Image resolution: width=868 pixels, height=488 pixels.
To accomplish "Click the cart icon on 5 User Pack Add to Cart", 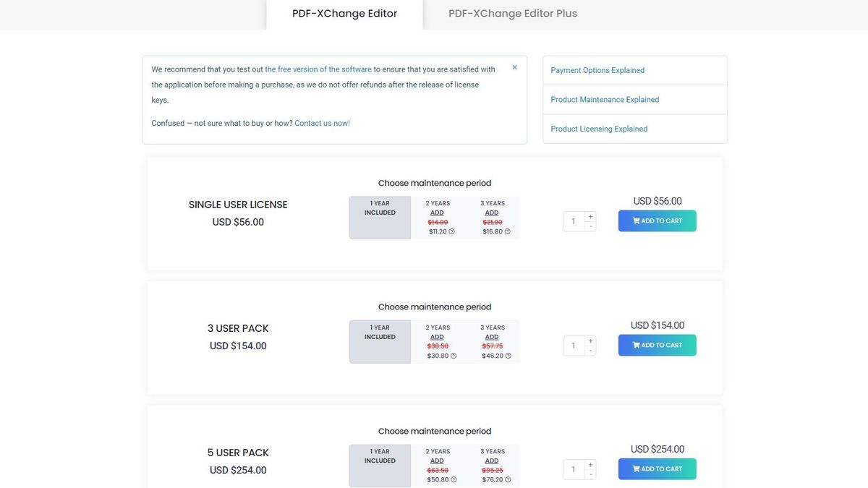I will (635, 468).
